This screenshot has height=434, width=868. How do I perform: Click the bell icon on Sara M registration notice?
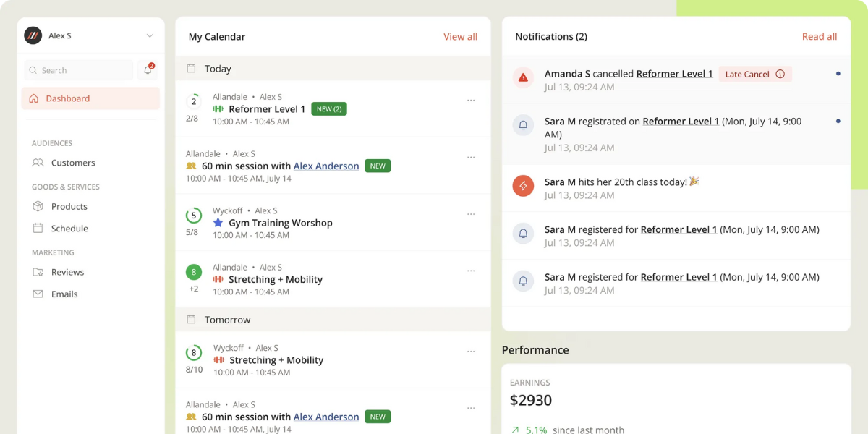523,124
